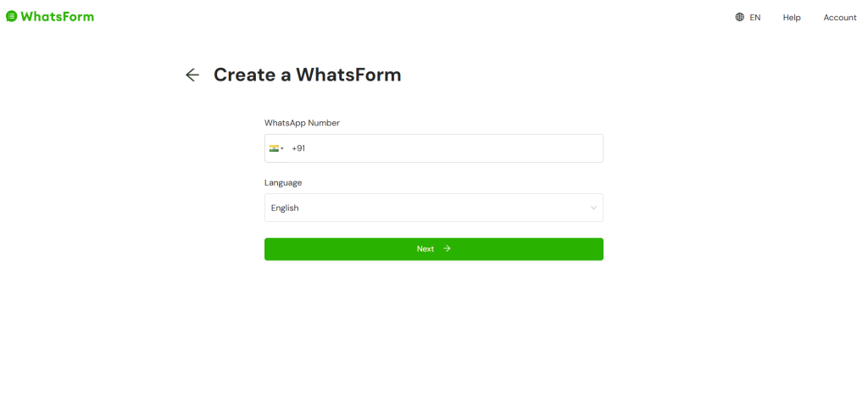The height and width of the screenshot is (417, 868).
Task: Click the green WhatsForm chat bubble logo icon
Action: (11, 17)
